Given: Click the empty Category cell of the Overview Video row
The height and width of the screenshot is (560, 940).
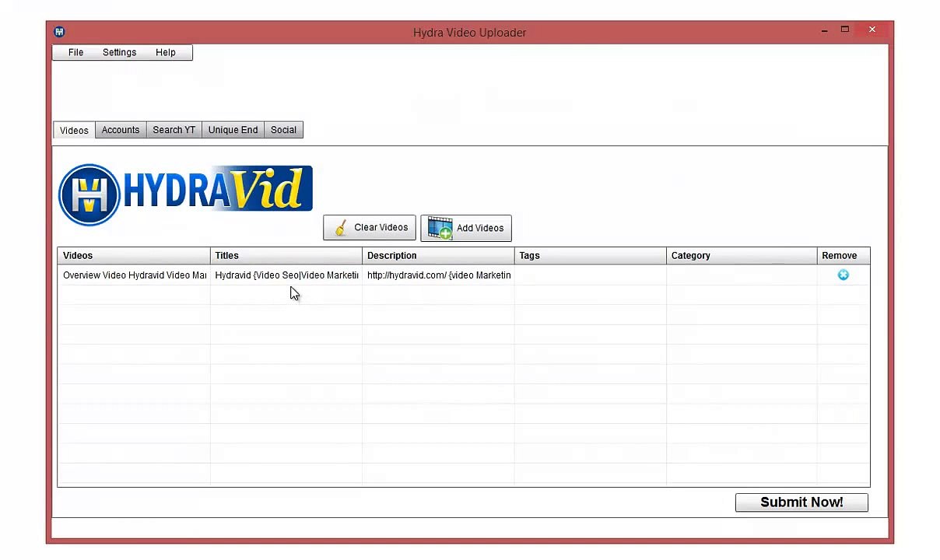Looking at the screenshot, I should [x=742, y=275].
